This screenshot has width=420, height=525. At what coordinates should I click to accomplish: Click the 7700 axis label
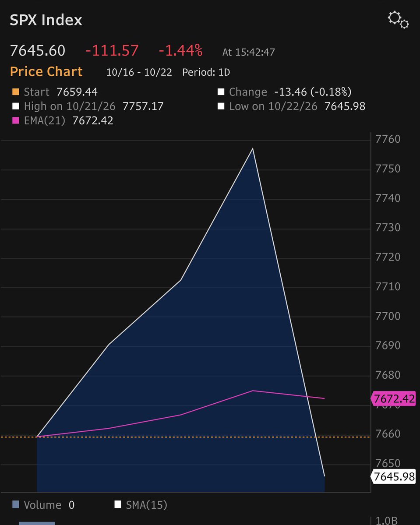click(x=388, y=316)
